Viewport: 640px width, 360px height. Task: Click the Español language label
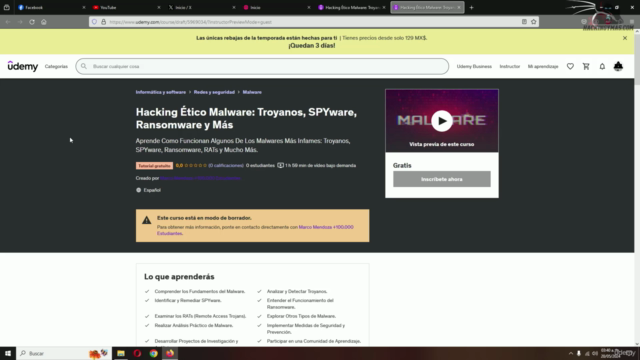(x=152, y=190)
